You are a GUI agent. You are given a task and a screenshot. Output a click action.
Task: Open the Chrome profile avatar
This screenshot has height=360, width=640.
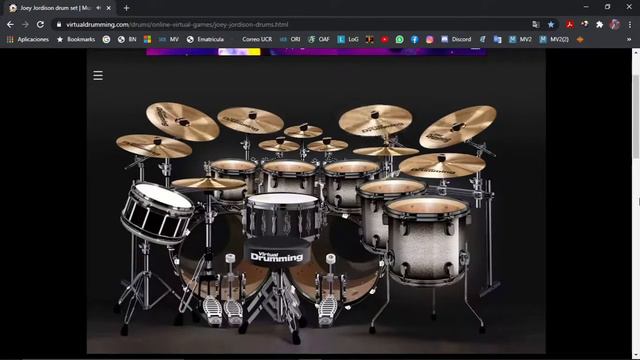pyautogui.click(x=615, y=24)
